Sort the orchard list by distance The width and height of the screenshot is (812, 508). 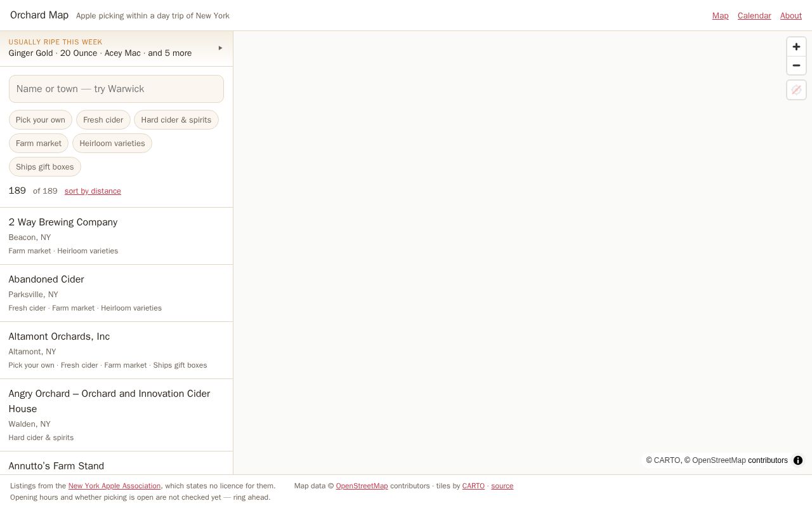pos(93,191)
